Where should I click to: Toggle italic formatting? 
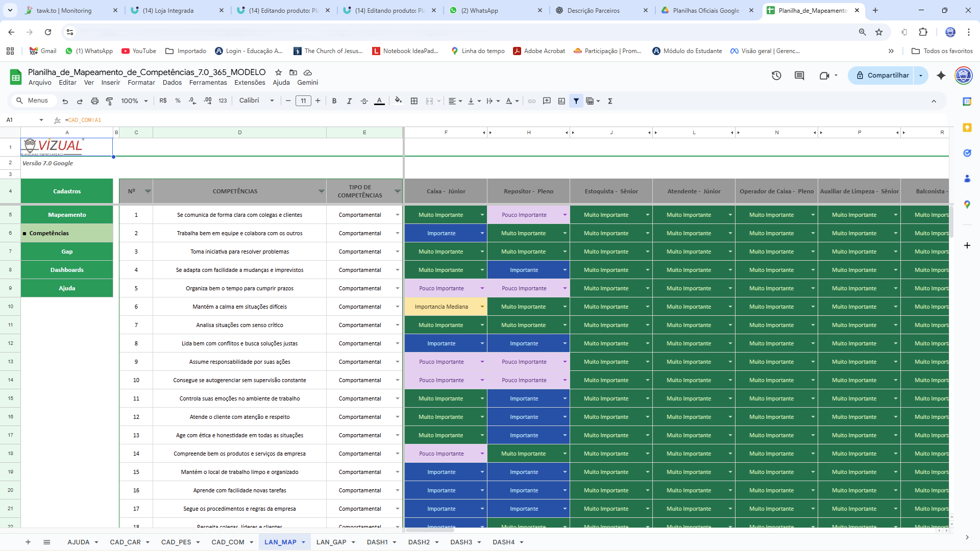pos(349,101)
